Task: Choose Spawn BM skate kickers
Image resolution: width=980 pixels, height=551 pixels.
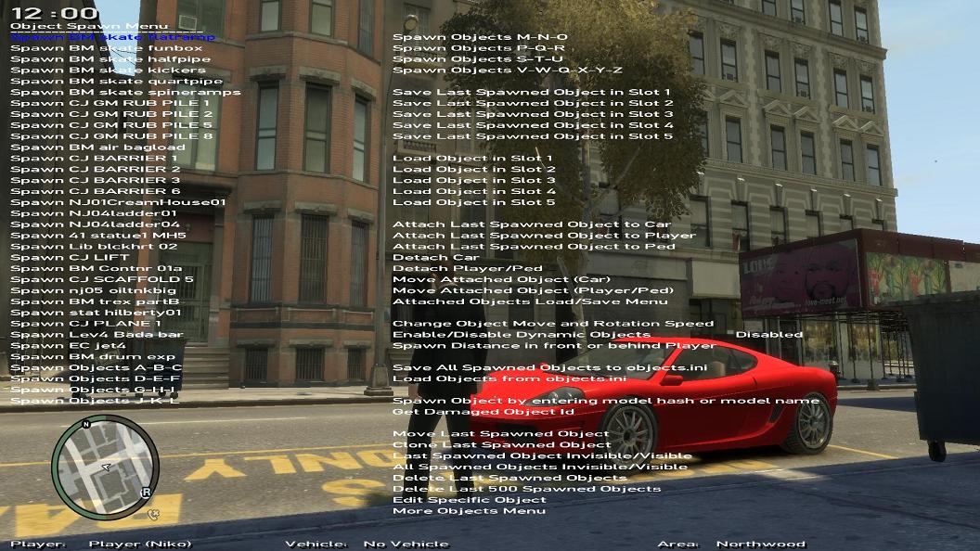Action: pos(109,70)
